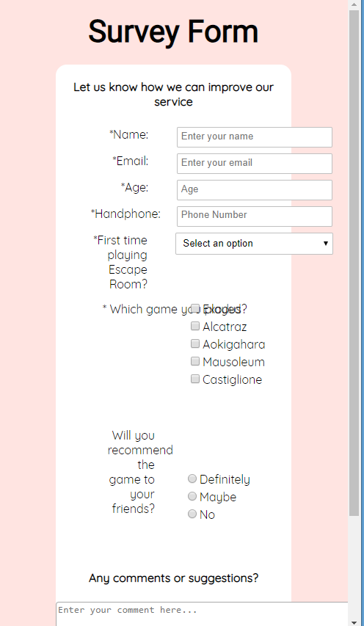Screen dimensions: 364x626
Task: Click the scrollbar up arrow
Action: click(x=354, y=4)
